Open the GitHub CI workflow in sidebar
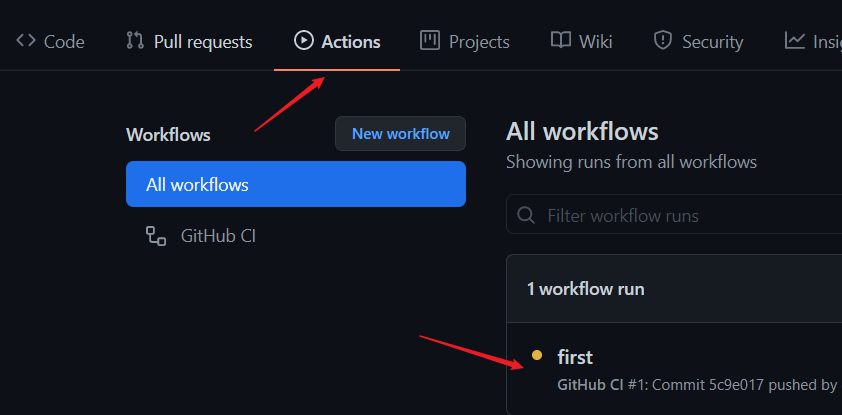Screen dimensions: 842x415 218,236
